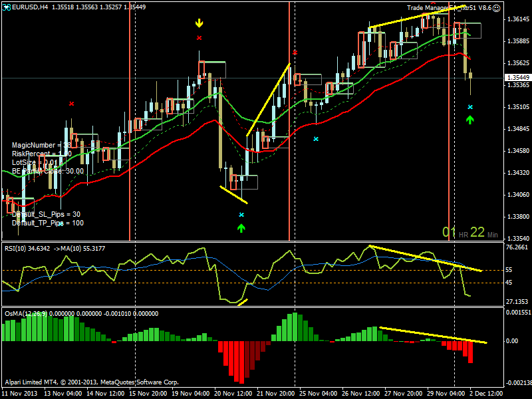Click the Default_SL_Pips = 30 label

point(46,214)
